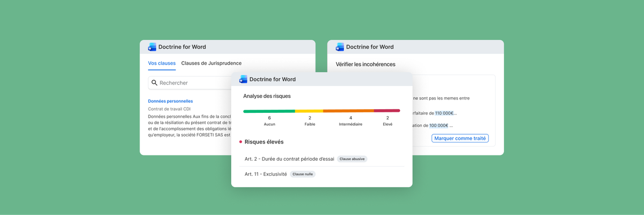Click Word icon in the Vos clauses panel header
Viewport: 644px width, 215px height.
point(152,47)
